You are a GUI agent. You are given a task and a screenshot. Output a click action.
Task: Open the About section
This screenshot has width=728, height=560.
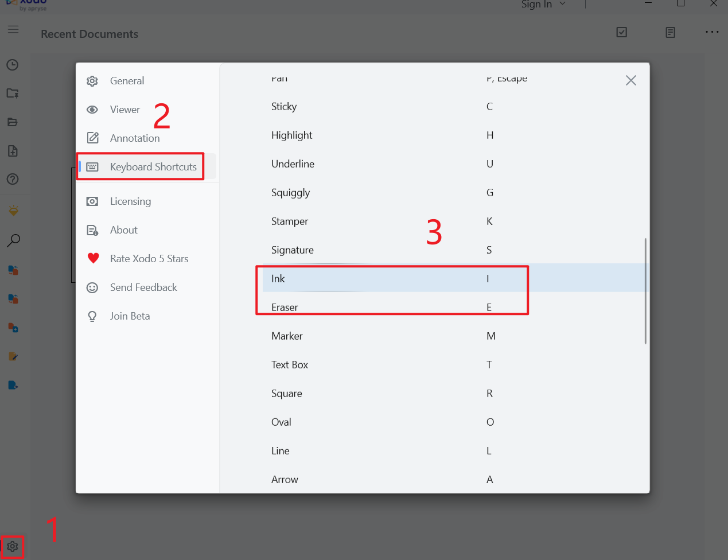coord(146,230)
